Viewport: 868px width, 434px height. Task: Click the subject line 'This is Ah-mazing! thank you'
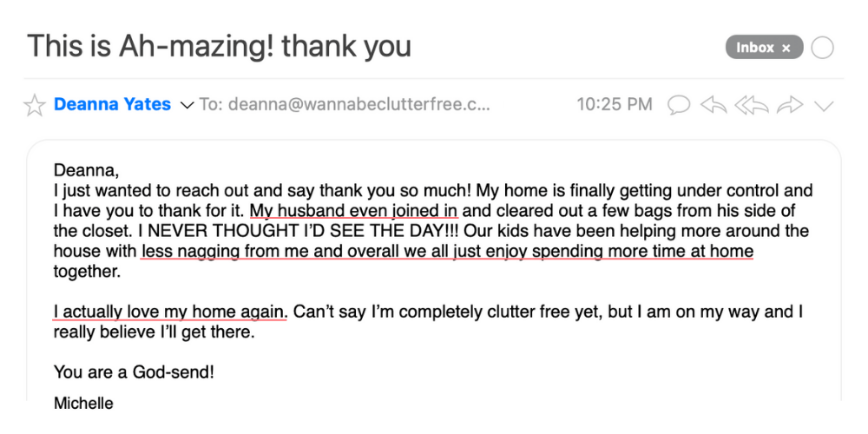pyautogui.click(x=219, y=45)
